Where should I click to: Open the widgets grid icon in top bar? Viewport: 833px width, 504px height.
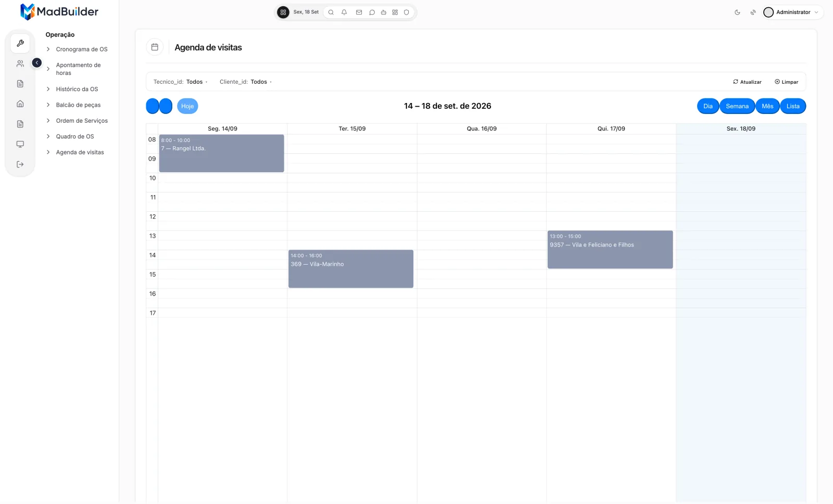click(395, 12)
